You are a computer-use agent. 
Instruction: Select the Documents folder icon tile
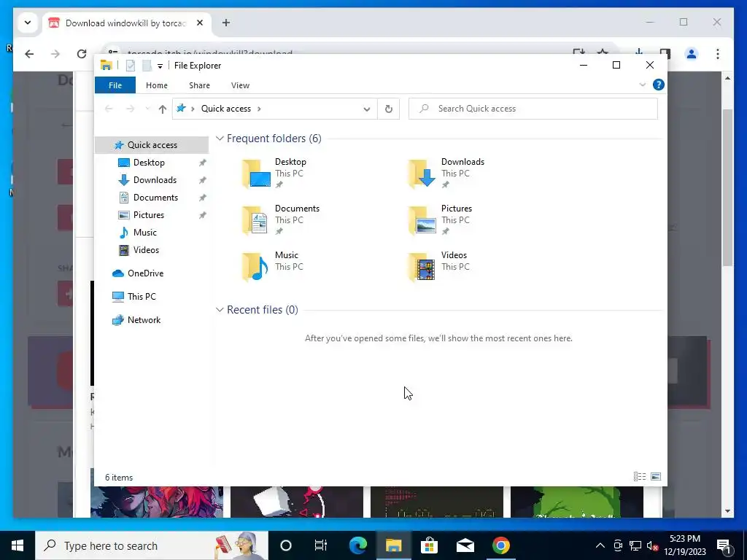256,220
